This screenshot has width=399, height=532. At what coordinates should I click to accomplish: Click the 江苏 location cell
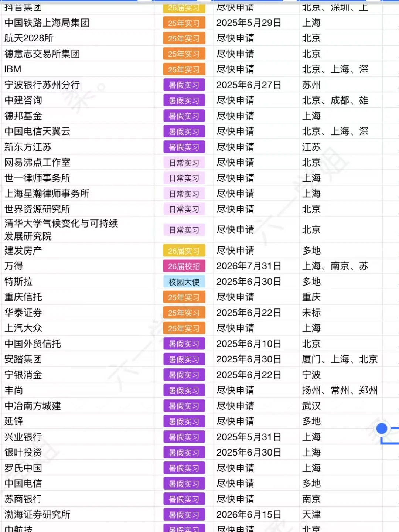(341, 147)
